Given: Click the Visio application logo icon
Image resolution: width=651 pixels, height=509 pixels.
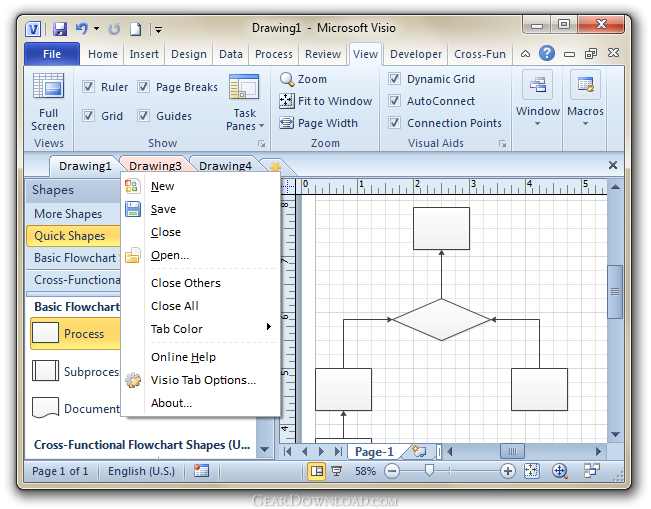Looking at the screenshot, I should tap(33, 29).
